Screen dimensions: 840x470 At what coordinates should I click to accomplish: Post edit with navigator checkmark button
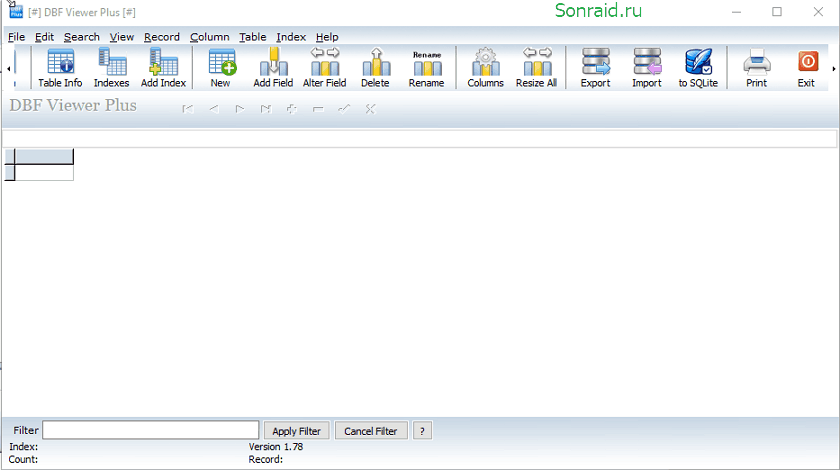click(344, 109)
